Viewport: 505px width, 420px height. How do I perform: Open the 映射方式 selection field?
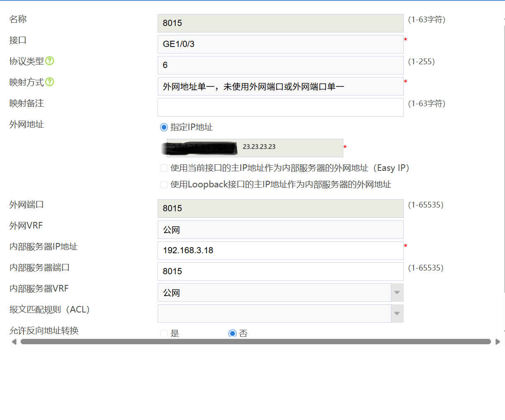[280, 86]
